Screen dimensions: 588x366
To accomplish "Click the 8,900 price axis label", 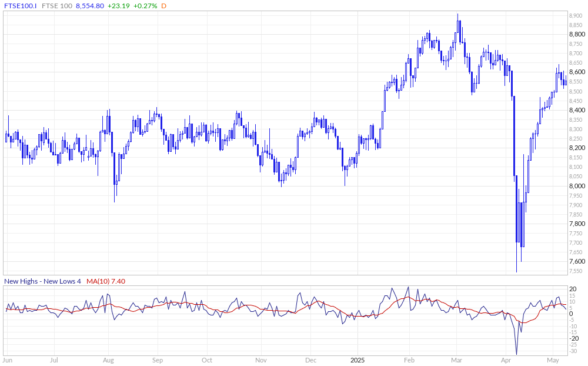I will [x=576, y=15].
